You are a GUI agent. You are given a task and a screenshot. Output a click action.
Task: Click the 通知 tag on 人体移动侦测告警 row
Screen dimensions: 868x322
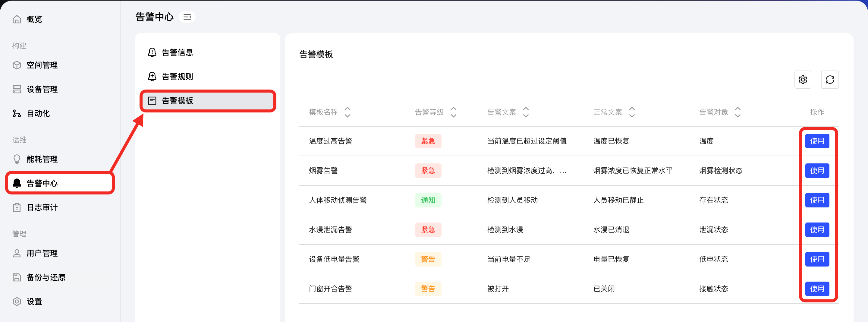click(x=428, y=200)
